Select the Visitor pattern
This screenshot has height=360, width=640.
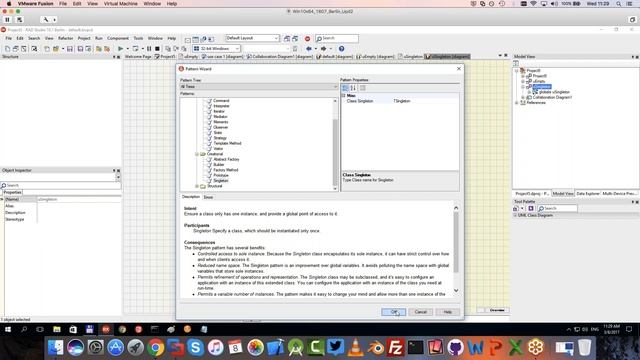(218, 149)
